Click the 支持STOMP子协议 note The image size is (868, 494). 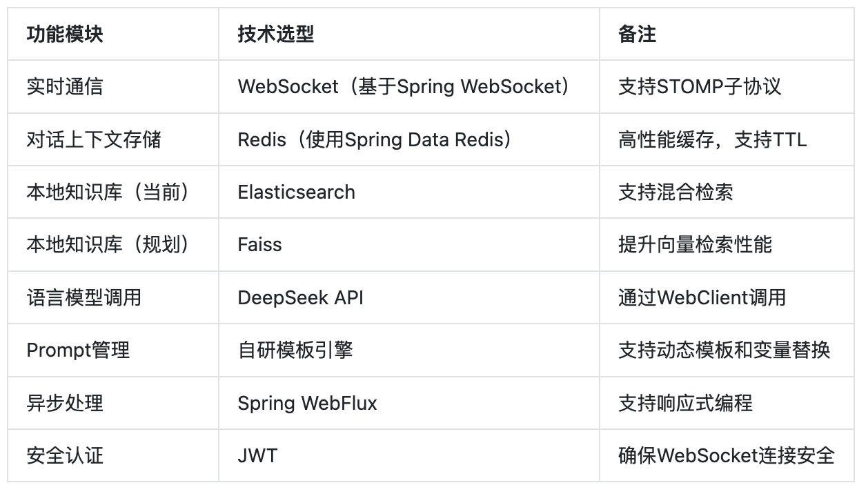pyautogui.click(x=700, y=87)
